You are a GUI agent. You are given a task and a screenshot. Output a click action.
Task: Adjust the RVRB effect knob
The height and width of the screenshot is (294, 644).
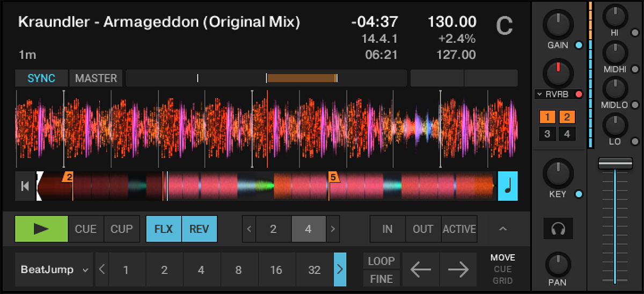point(558,73)
